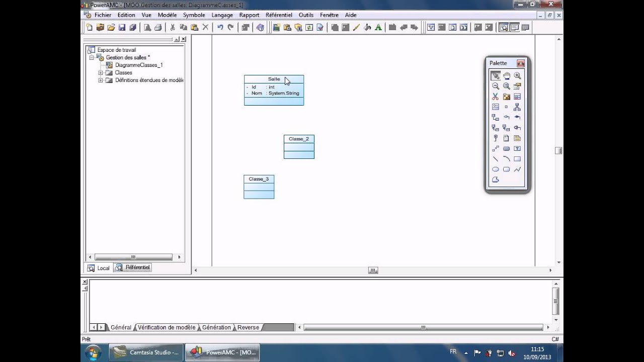Image resolution: width=644 pixels, height=362 pixels.
Task: Select the Pointer tool in the Palette
Action: (x=496, y=76)
